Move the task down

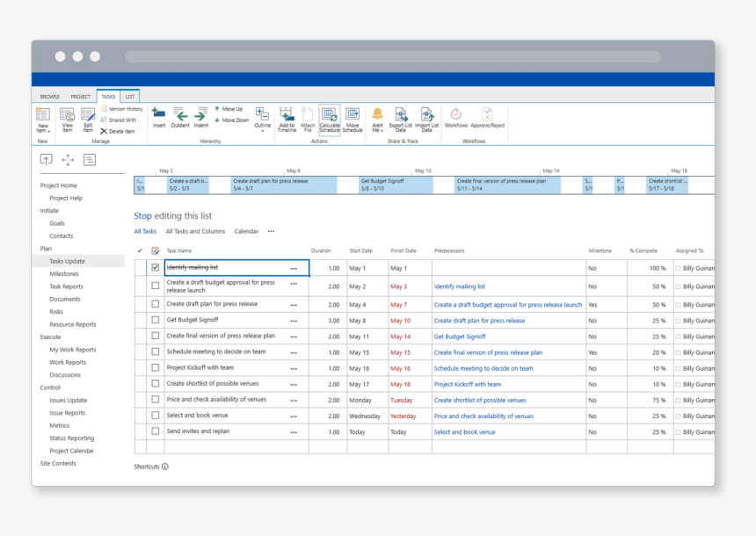[x=232, y=120]
